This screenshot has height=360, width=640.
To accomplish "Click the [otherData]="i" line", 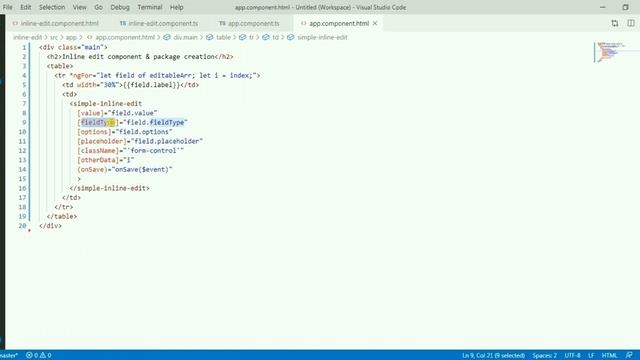I will 106,160.
